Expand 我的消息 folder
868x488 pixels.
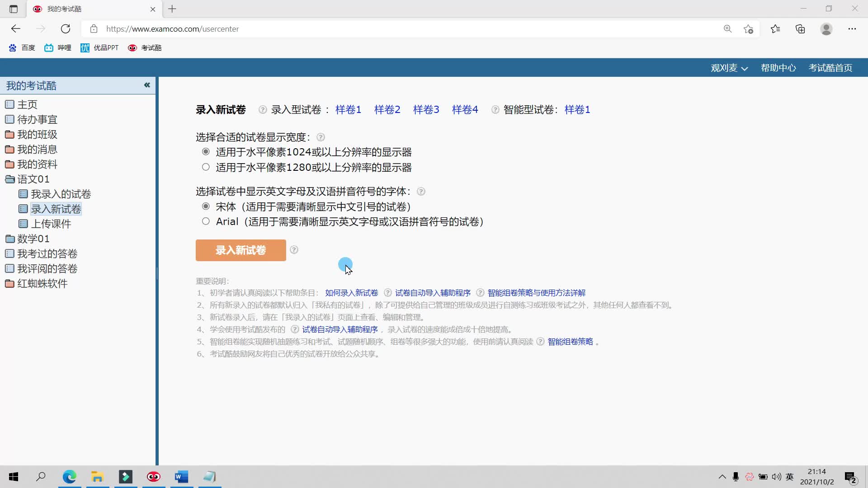[x=31, y=150]
